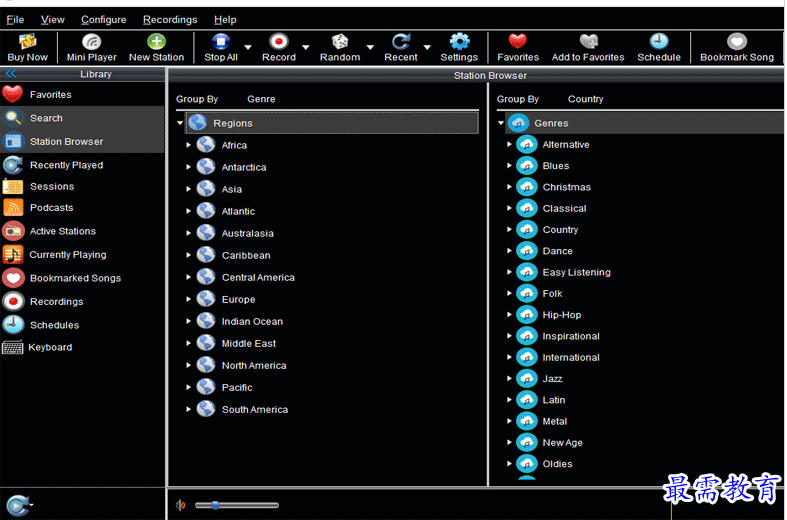Create a New Station

(x=156, y=48)
